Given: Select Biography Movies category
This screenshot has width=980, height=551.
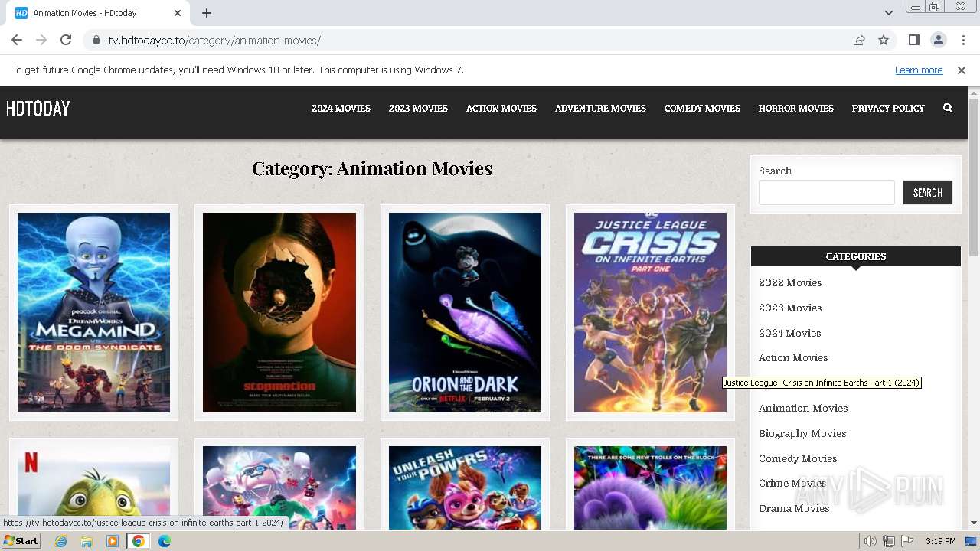Looking at the screenshot, I should point(802,433).
